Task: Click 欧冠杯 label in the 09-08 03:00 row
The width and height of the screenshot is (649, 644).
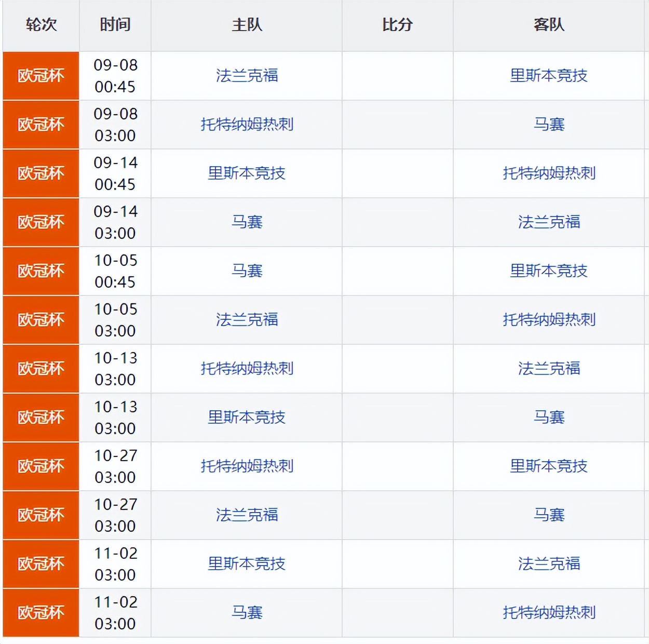Action: click(41, 125)
